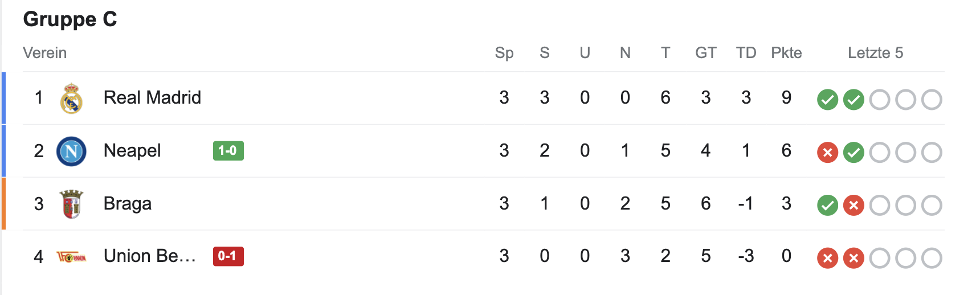Click Real Madrid's last empty match circle
980x295 pixels.
(x=932, y=100)
